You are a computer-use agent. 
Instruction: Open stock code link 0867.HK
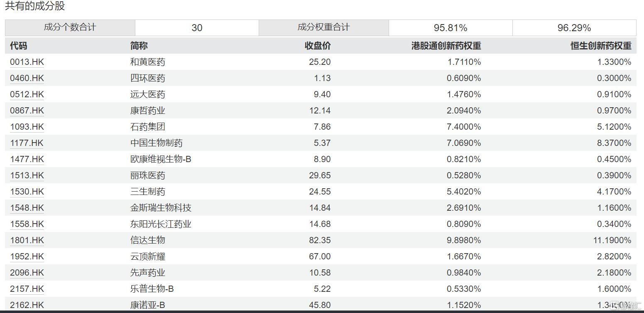point(27,111)
